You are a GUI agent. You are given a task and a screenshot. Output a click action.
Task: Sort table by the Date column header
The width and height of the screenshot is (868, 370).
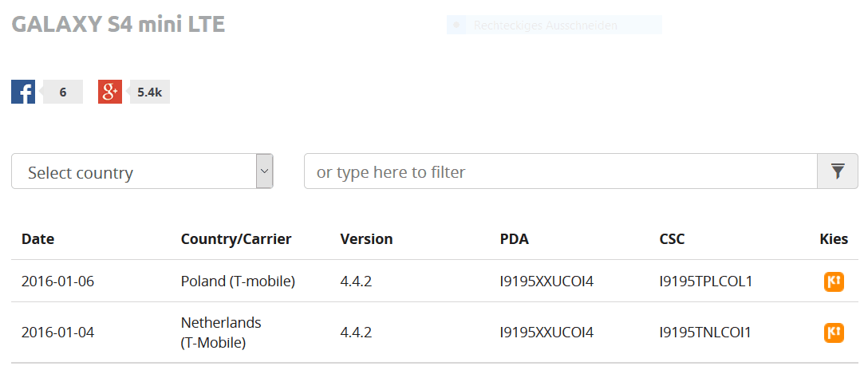pos(37,239)
